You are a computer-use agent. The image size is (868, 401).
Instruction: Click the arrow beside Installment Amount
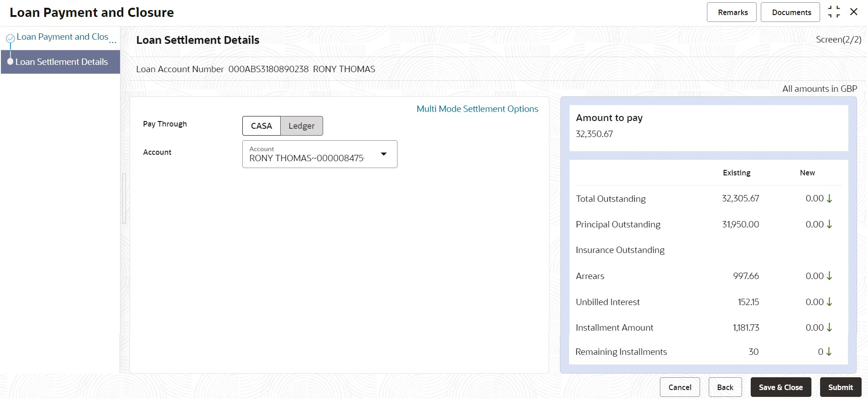pos(830,327)
